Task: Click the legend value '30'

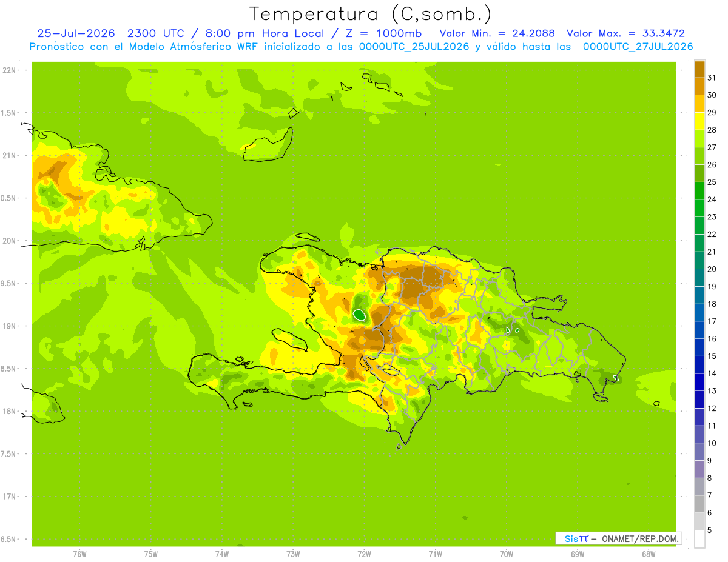Action: (x=712, y=95)
